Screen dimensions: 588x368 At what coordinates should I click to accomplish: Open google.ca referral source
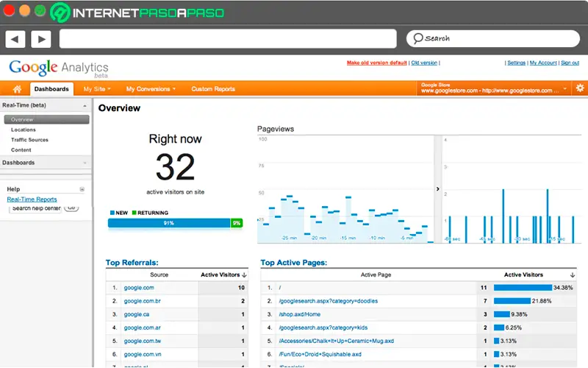(137, 314)
